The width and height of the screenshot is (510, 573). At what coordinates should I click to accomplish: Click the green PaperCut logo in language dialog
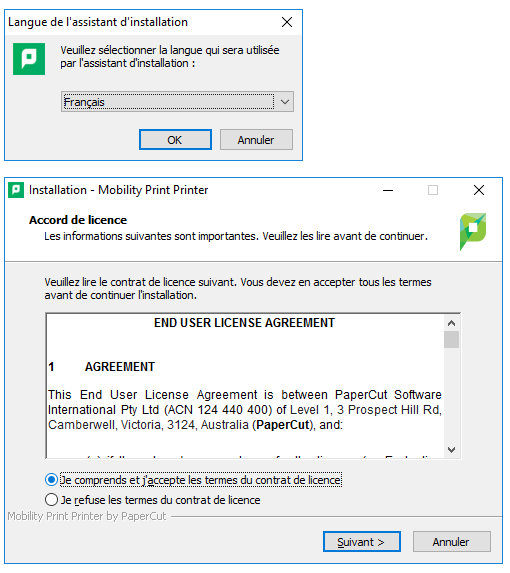tap(29, 59)
